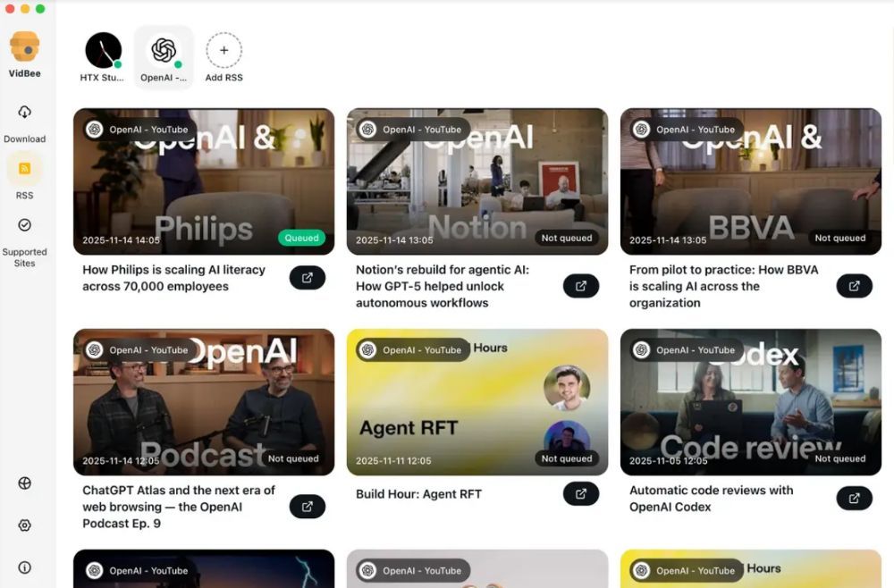This screenshot has height=588, width=894.
Task: Click the globe language icon in sidebar
Action: coord(24,483)
